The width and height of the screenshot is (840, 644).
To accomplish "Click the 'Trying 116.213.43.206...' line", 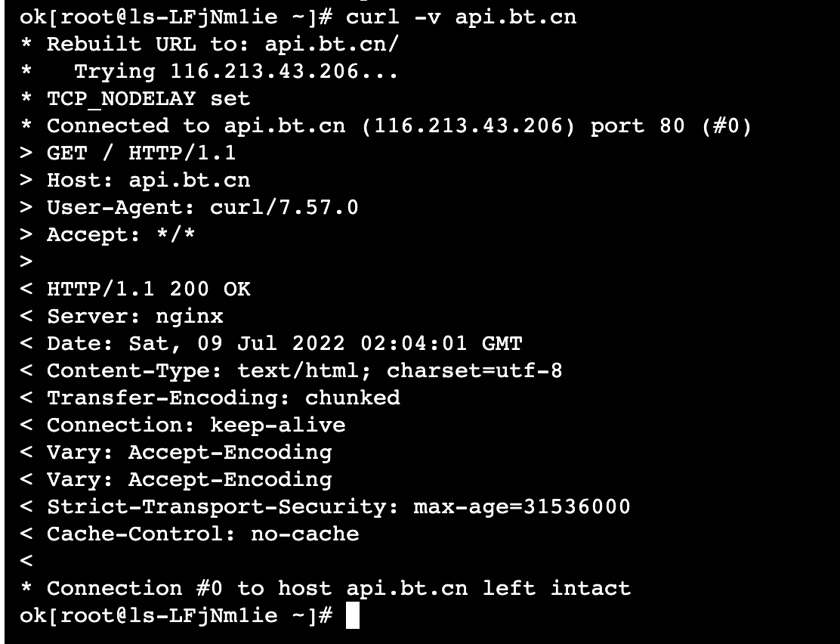I will pos(236,71).
